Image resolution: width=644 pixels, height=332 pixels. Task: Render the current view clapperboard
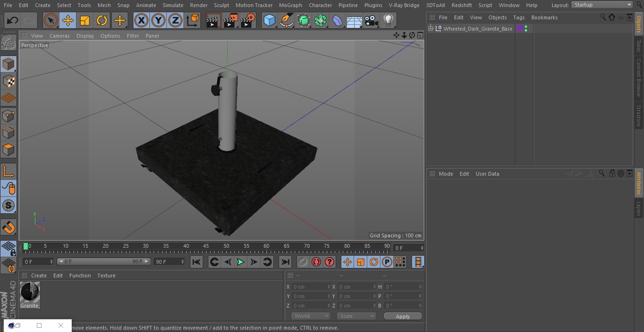[214, 21]
